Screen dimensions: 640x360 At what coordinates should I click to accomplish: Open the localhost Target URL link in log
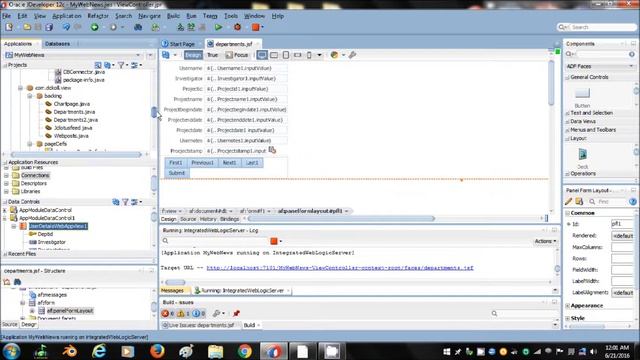[x=340, y=268]
